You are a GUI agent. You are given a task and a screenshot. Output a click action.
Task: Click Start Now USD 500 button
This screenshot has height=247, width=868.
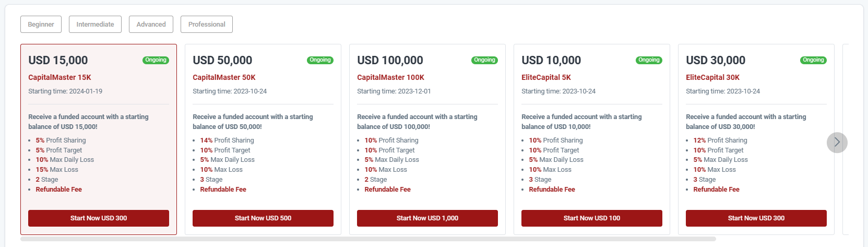tap(263, 218)
